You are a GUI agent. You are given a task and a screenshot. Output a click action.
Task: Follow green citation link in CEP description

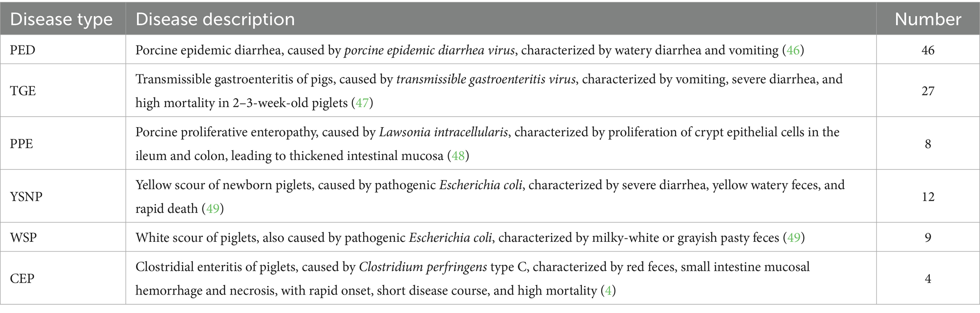point(608,290)
